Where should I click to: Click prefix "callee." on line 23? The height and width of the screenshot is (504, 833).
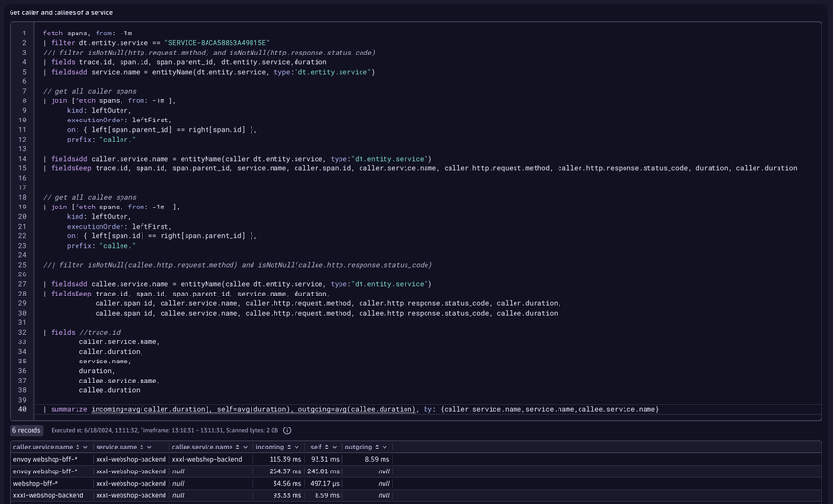pyautogui.click(x=101, y=246)
